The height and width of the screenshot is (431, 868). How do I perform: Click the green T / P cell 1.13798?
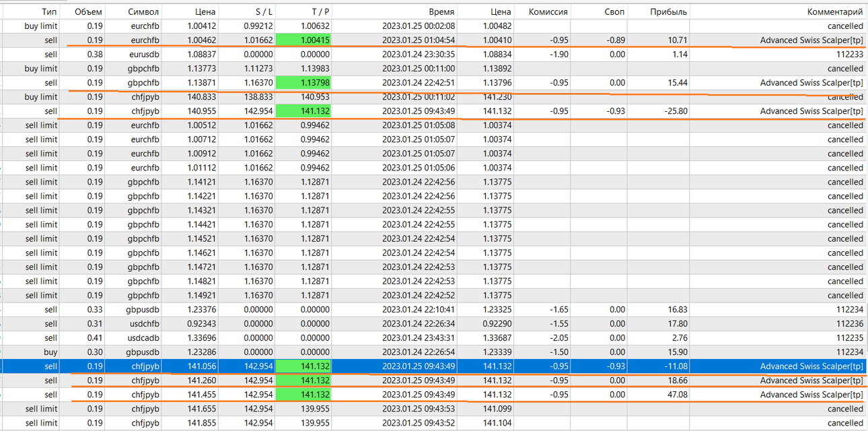pos(303,83)
